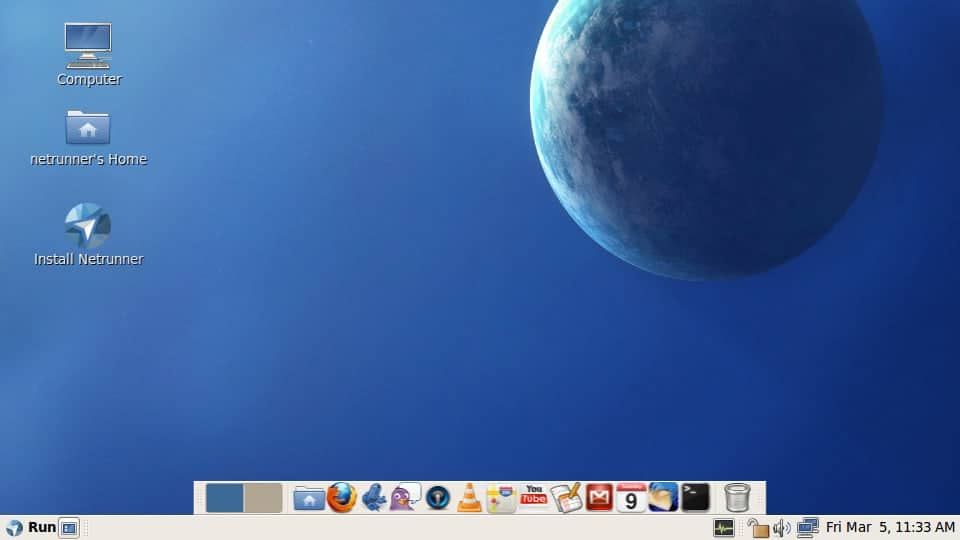The width and height of the screenshot is (960, 540).
Task: Switch to the second beige workspace
Action: pos(263,498)
